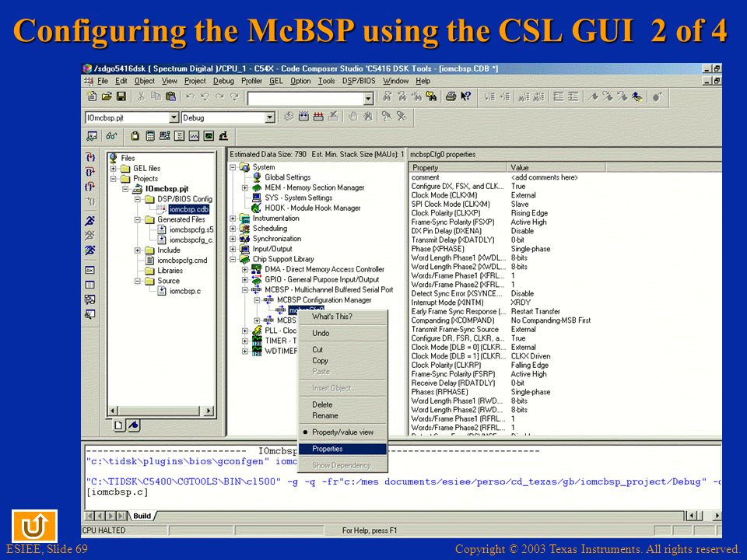The image size is (747, 560).
Task: Open the toolbar search combo box arrow
Action: [368, 99]
